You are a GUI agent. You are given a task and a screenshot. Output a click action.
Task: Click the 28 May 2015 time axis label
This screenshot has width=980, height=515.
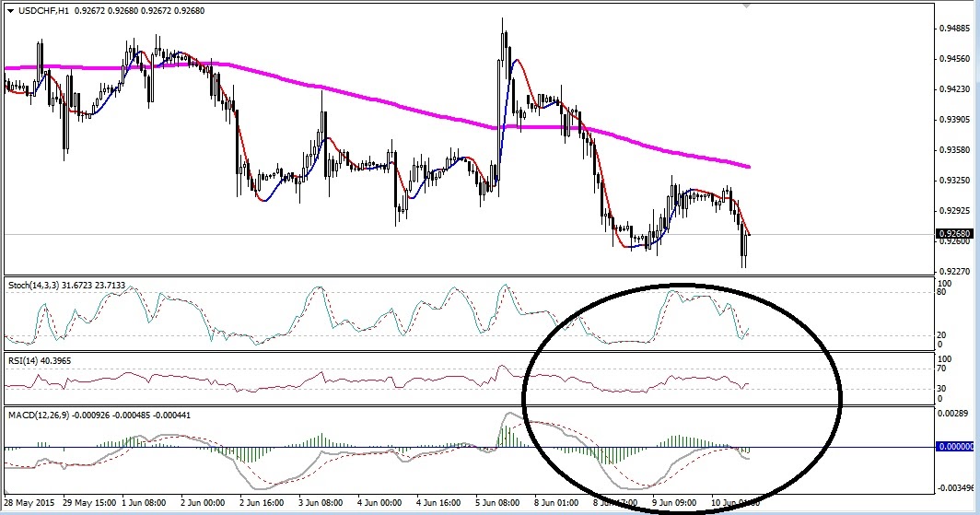point(29,502)
